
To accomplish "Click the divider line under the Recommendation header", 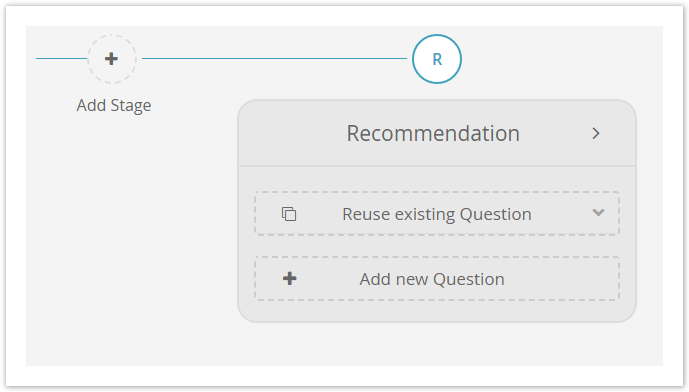I will (437, 166).
